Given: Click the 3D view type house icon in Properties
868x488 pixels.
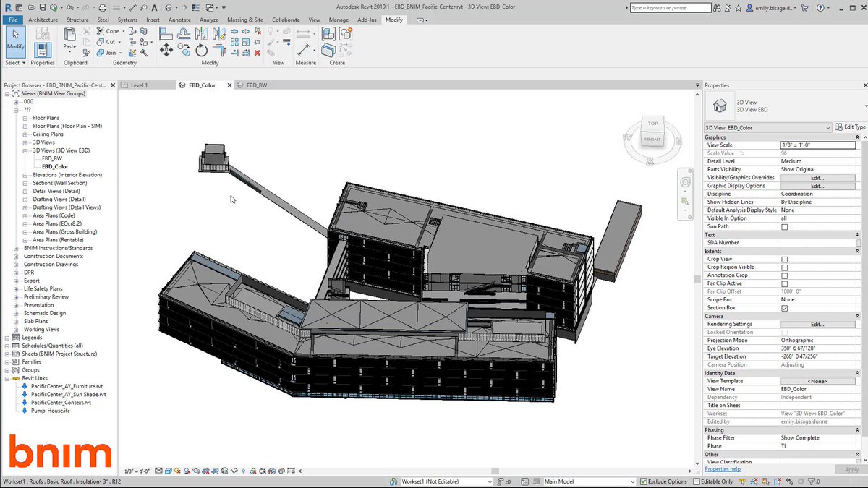Looking at the screenshot, I should click(720, 106).
